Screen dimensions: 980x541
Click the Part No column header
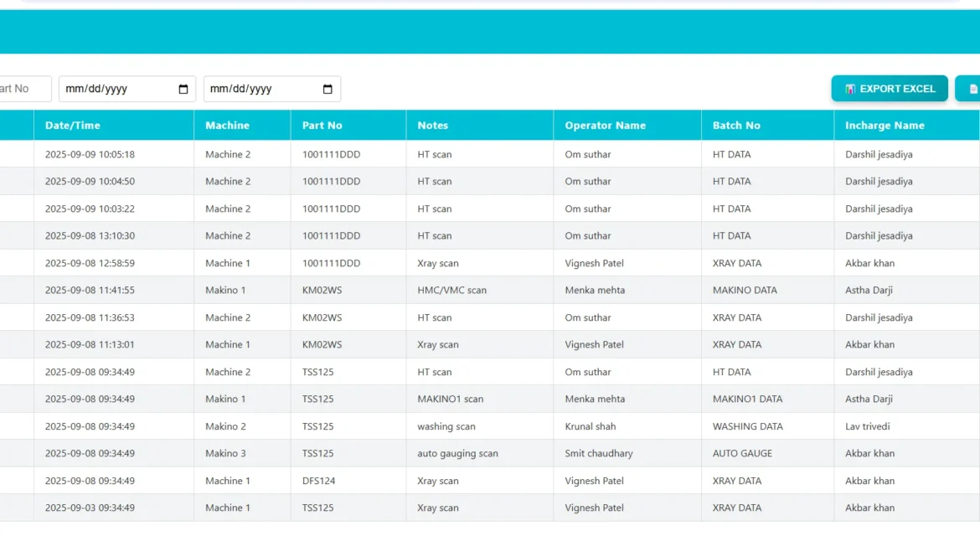322,126
